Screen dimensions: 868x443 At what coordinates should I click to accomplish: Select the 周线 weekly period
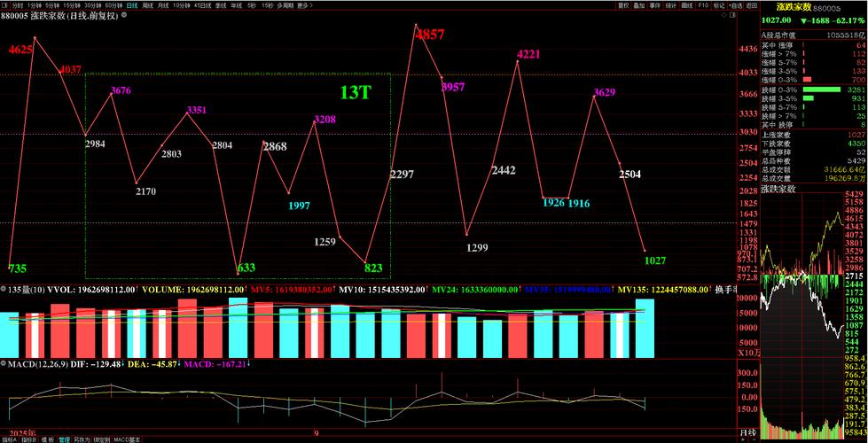147,4
